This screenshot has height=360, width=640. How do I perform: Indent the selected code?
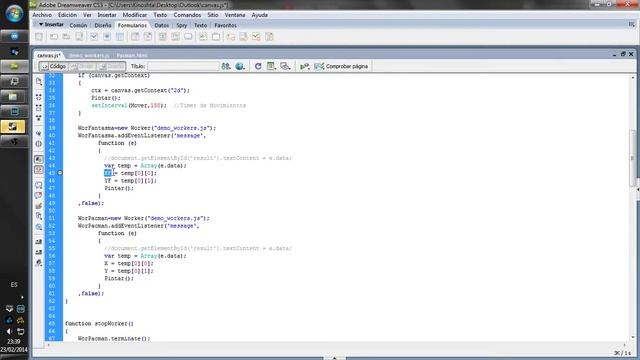coord(39,242)
